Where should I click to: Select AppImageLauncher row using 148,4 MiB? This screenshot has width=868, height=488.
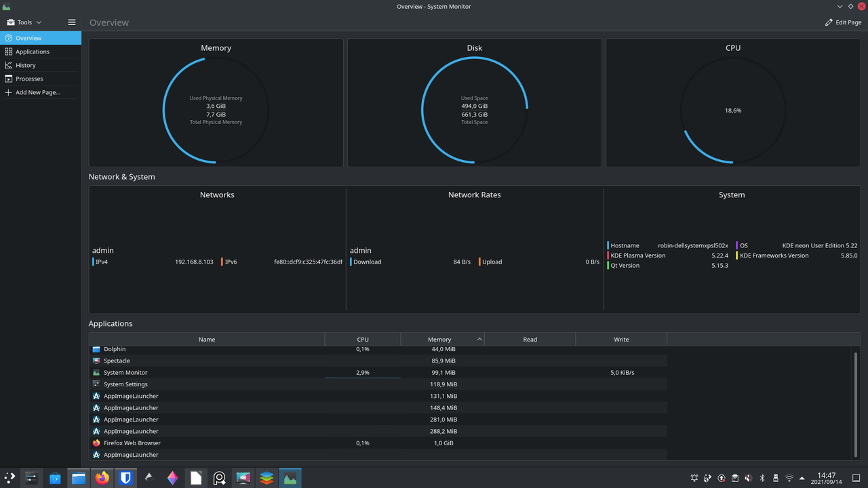378,407
